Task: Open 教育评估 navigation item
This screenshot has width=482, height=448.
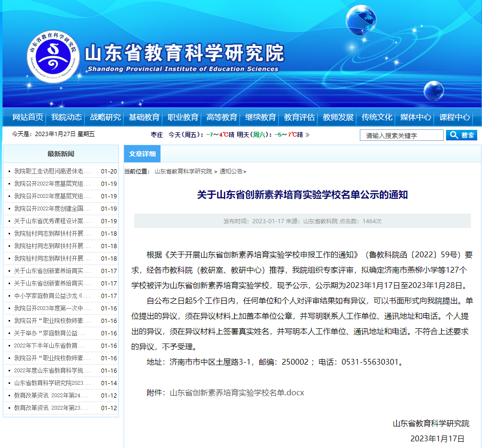Action: (x=299, y=117)
